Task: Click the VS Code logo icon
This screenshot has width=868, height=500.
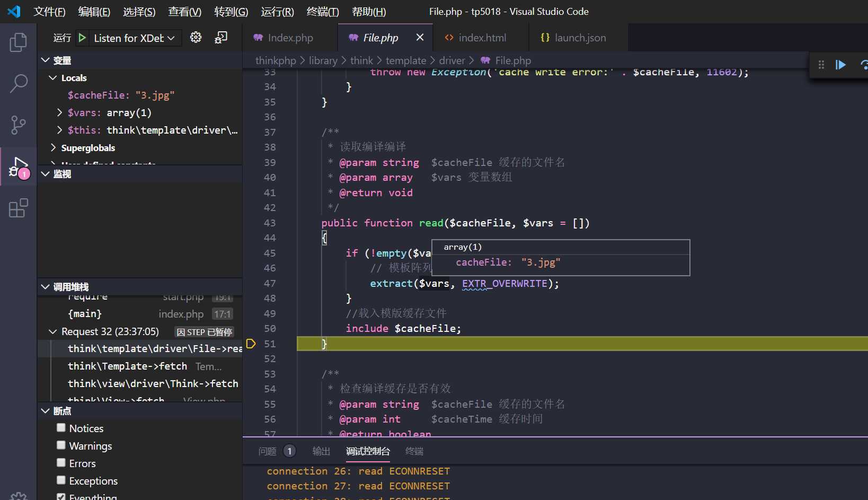Action: tap(14, 11)
